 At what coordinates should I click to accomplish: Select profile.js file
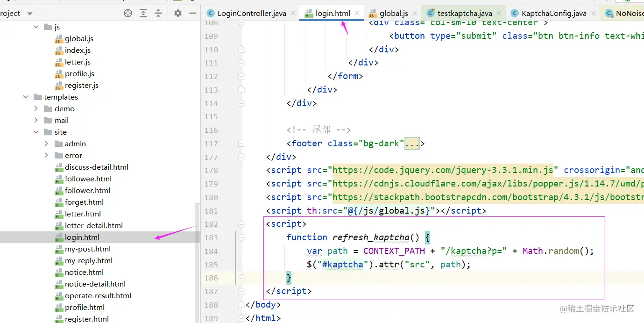tap(79, 74)
